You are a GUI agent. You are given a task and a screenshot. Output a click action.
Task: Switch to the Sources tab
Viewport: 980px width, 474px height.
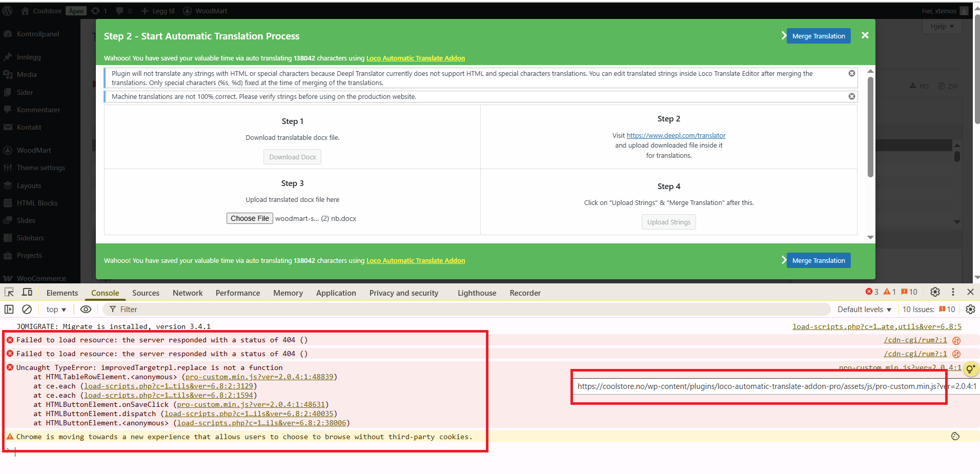point(146,293)
